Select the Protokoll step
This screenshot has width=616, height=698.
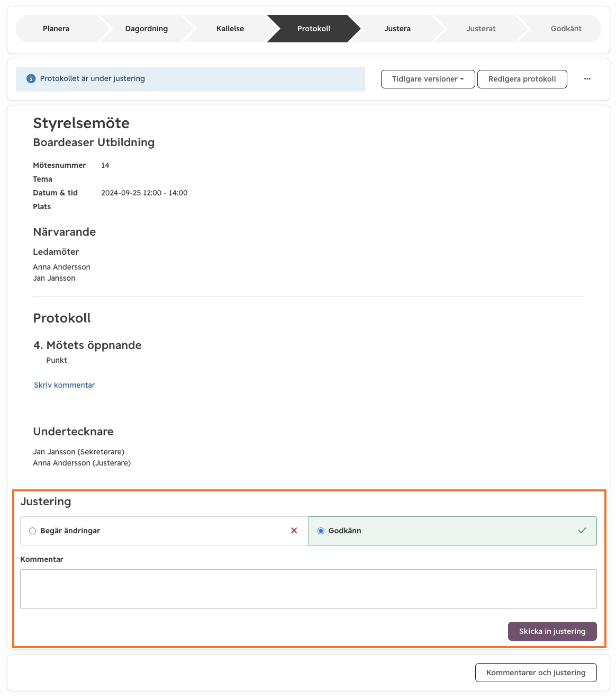click(x=314, y=29)
